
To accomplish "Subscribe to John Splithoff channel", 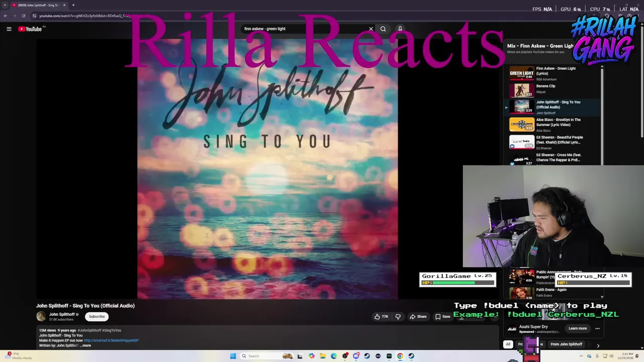I will click(x=97, y=317).
